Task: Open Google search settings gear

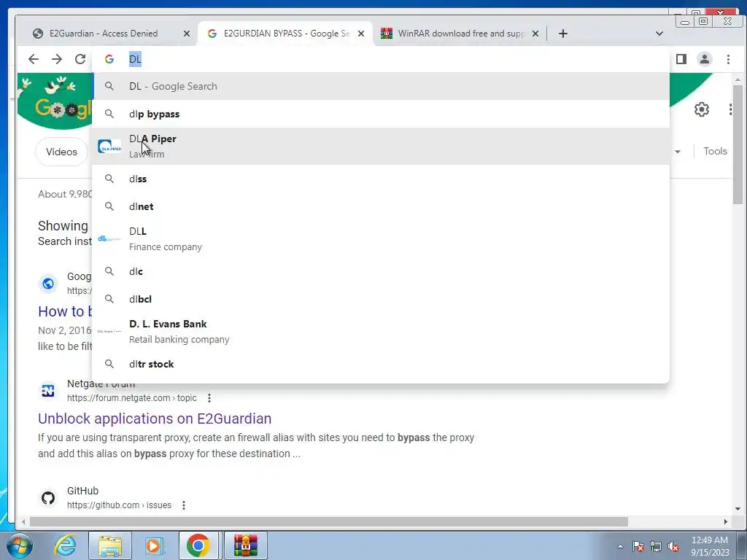Action: [x=701, y=109]
